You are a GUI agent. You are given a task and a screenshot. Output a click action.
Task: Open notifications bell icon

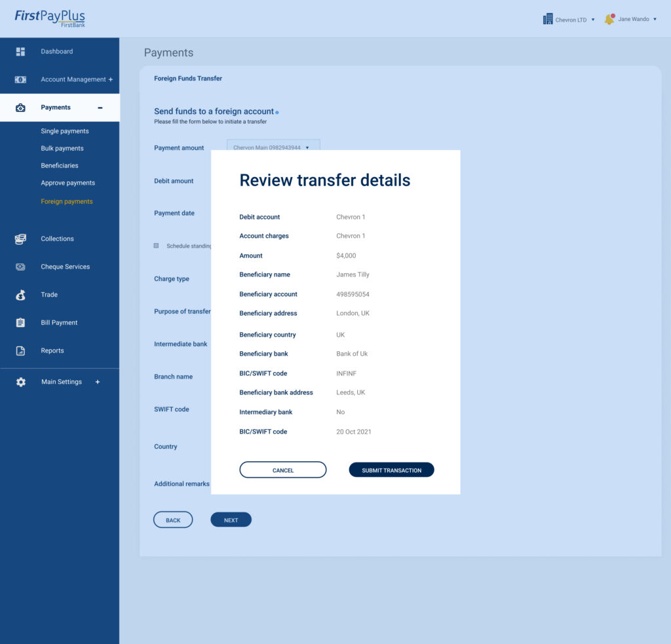[x=609, y=19]
